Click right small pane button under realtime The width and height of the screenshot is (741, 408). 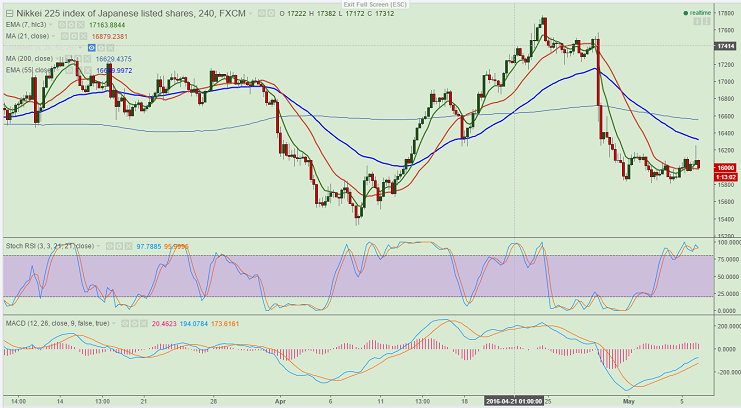pos(707,22)
